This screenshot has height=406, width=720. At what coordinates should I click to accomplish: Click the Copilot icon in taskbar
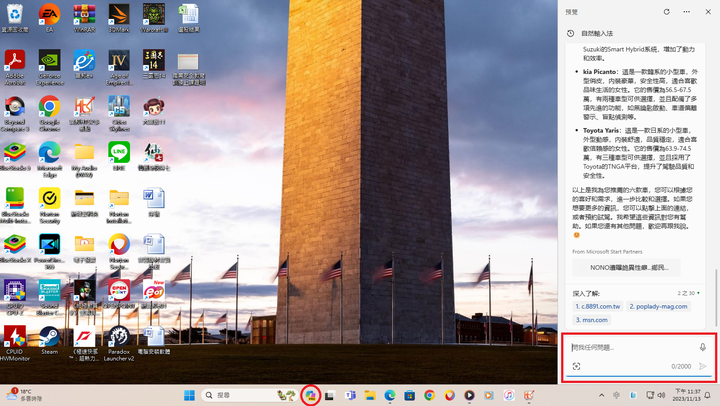(311, 395)
